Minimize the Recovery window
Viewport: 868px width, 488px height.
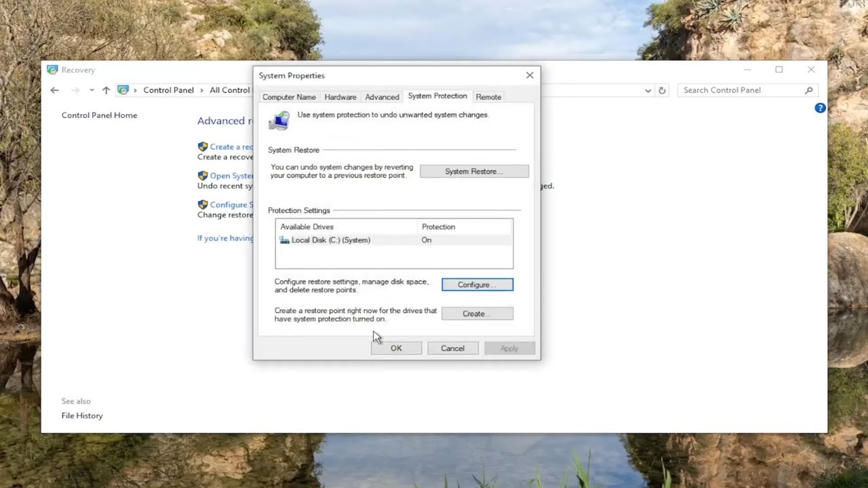tap(747, 70)
